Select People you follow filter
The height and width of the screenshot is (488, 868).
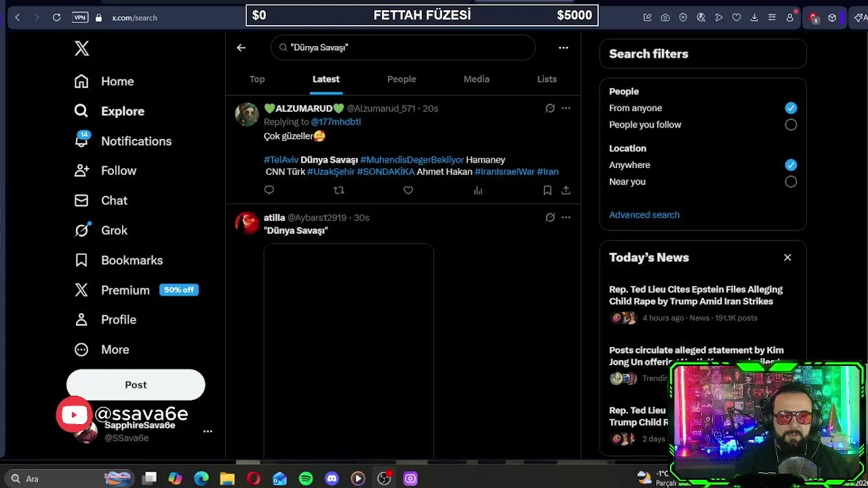[x=791, y=125]
